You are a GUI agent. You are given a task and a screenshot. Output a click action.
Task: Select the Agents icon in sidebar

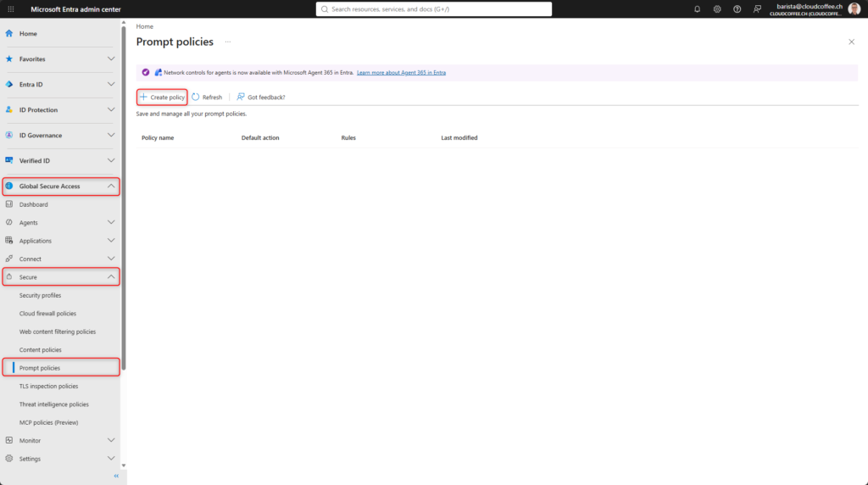(x=8, y=222)
